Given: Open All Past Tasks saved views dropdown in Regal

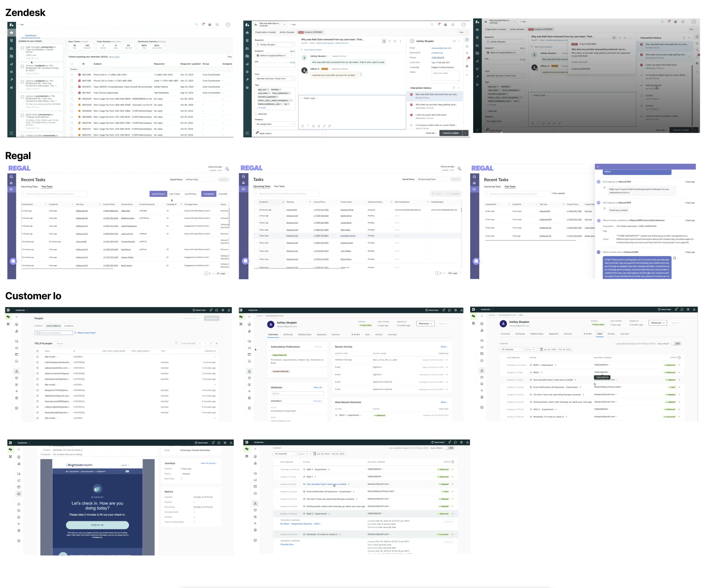Looking at the screenshot, I should coord(200,179).
